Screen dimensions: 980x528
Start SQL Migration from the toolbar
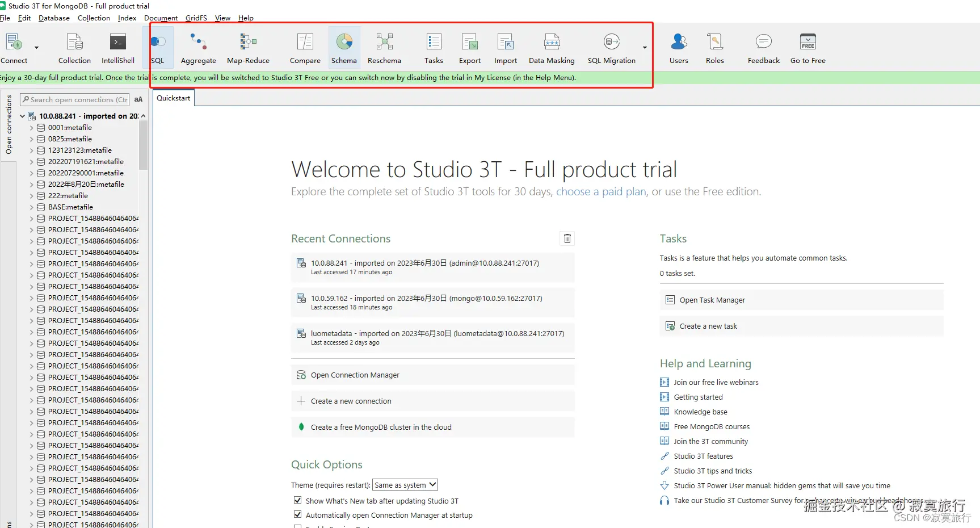[612, 48]
